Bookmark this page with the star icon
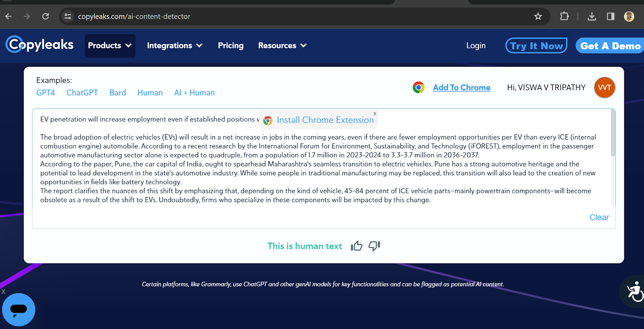 [538, 16]
